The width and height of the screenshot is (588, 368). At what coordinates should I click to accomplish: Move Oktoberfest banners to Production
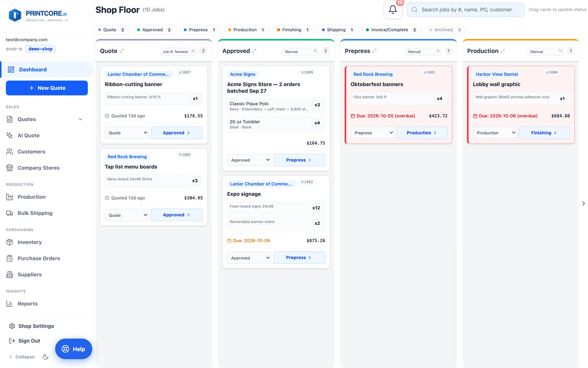pos(422,133)
